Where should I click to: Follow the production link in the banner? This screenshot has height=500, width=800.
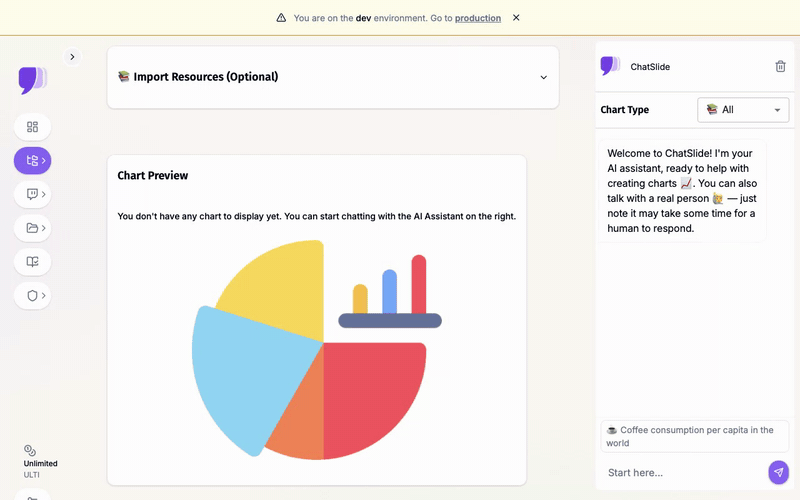point(478,18)
